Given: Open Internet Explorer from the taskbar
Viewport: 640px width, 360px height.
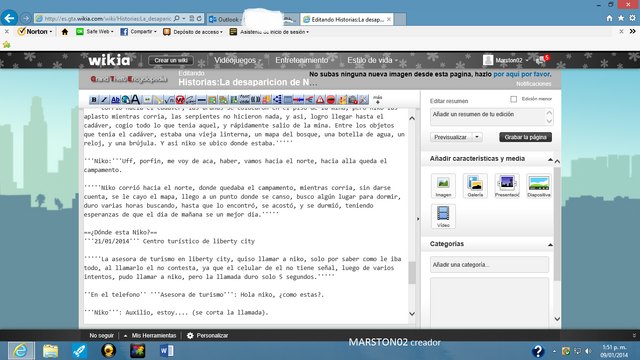Looking at the screenshot, I should [20, 351].
